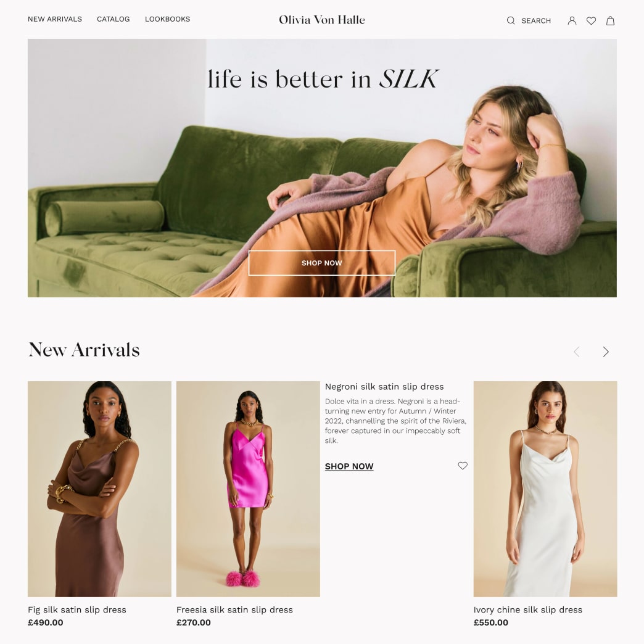The width and height of the screenshot is (644, 644).
Task: Show next New Arrivals with right arrow
Action: 605,352
